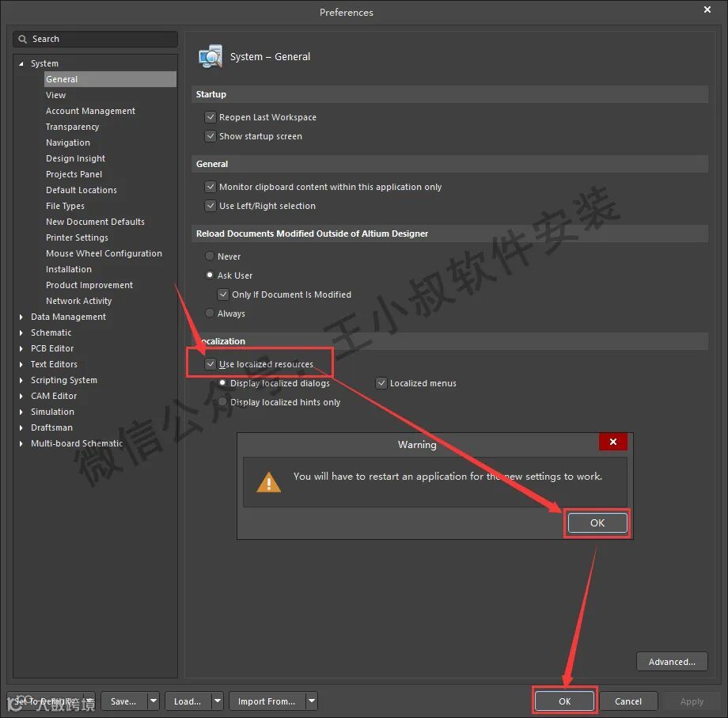This screenshot has height=718, width=728.
Task: Select General in the System tree
Action: (x=110, y=79)
